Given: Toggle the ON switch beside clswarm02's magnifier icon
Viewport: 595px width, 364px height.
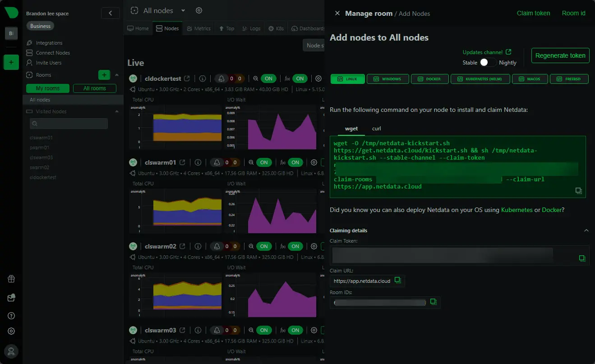Looking at the screenshot, I should (264, 246).
